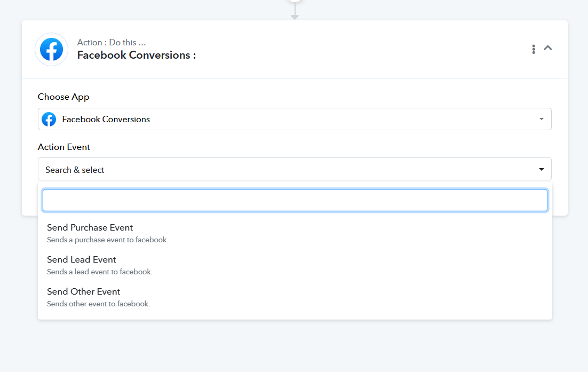Image resolution: width=588 pixels, height=372 pixels.
Task: Click "Facebook Conversions" text in Choose App field
Action: [x=106, y=119]
